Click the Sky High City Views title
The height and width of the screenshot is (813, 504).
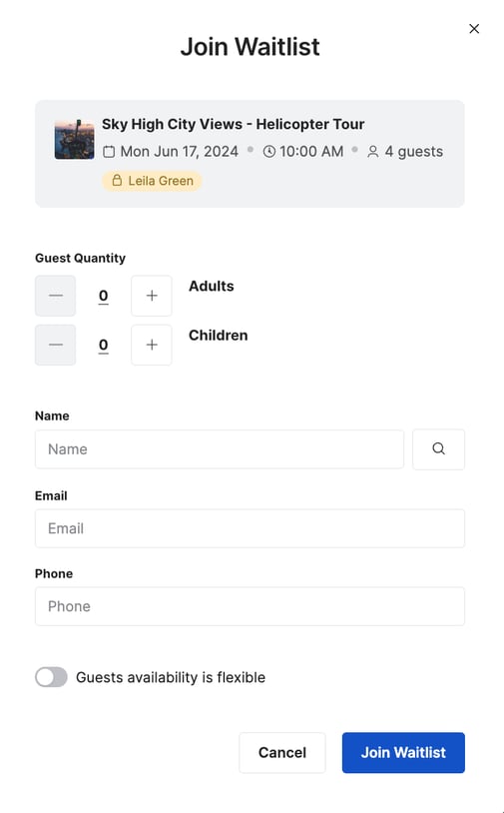[234, 124]
